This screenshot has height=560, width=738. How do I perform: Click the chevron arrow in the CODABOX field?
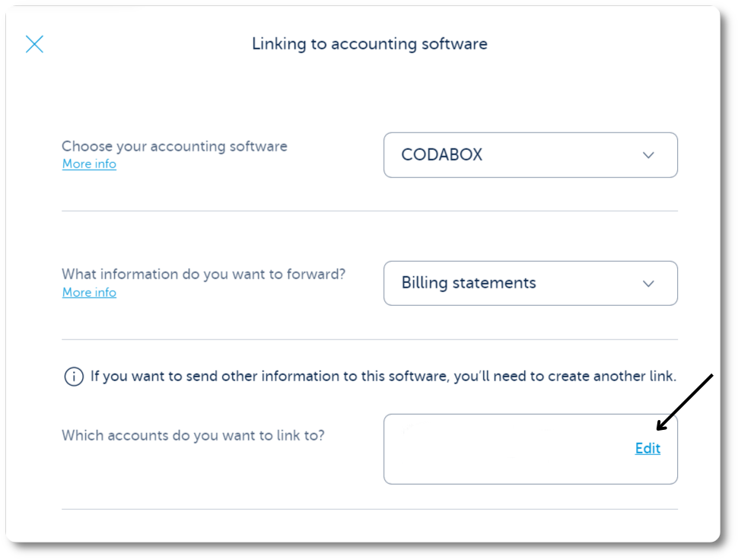click(648, 155)
